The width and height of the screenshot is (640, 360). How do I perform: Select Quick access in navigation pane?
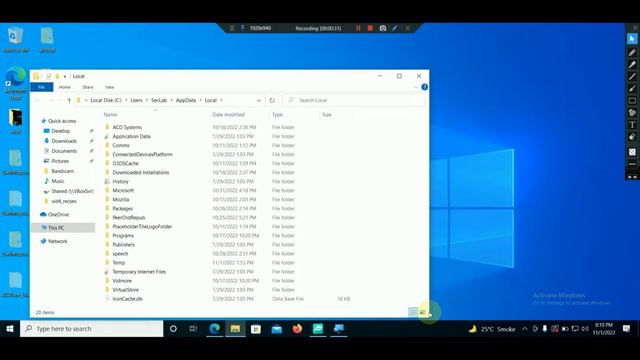point(62,121)
